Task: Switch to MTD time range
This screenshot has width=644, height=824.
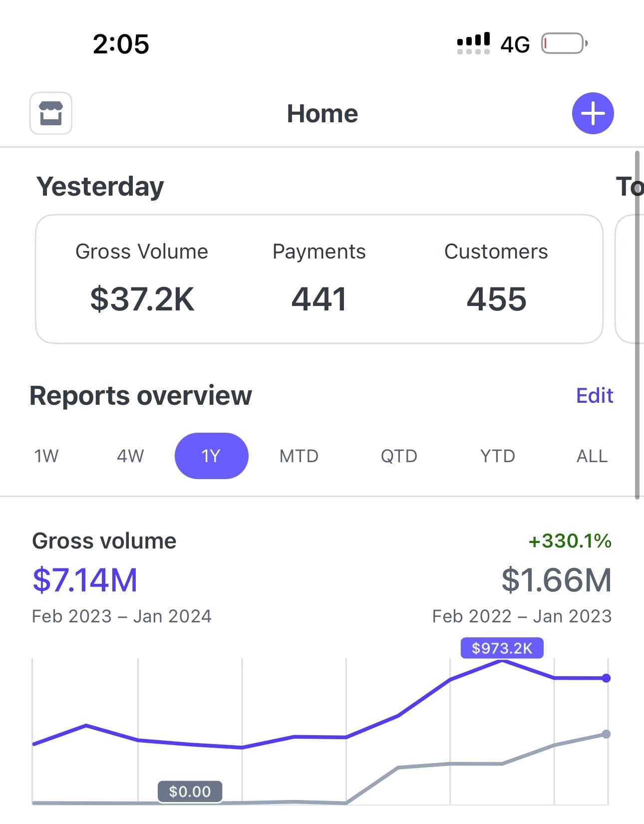Action: tap(299, 456)
